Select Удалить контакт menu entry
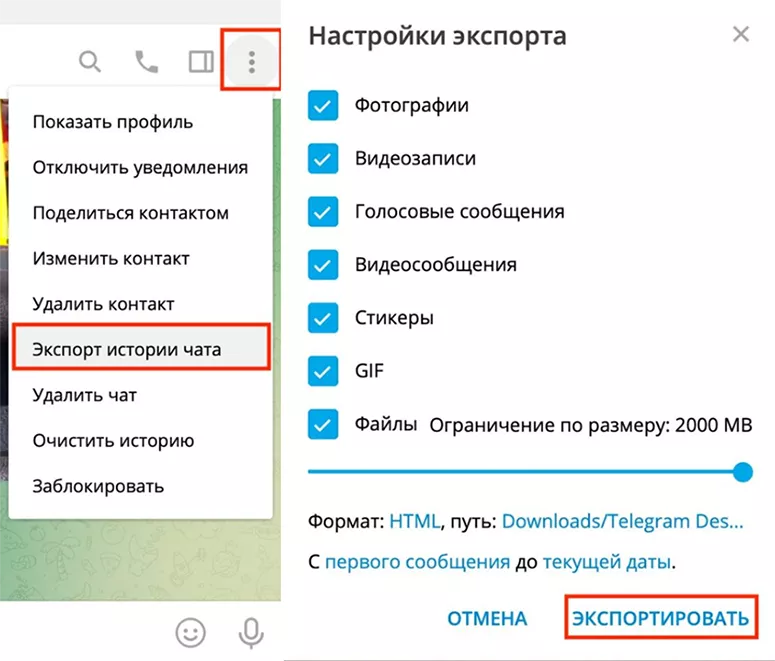 141,304
